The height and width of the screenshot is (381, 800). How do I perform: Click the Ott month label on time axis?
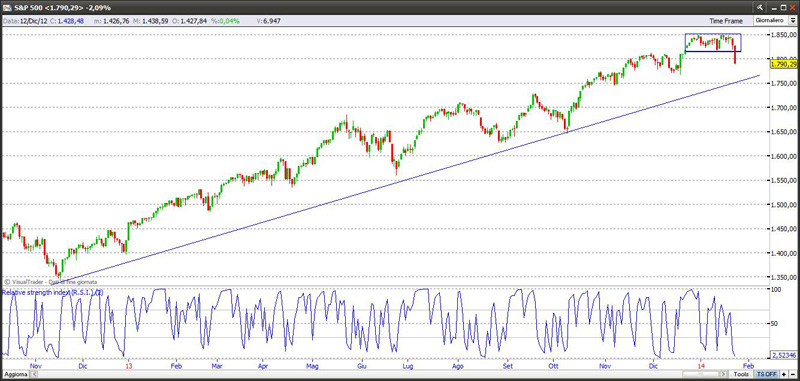point(553,366)
